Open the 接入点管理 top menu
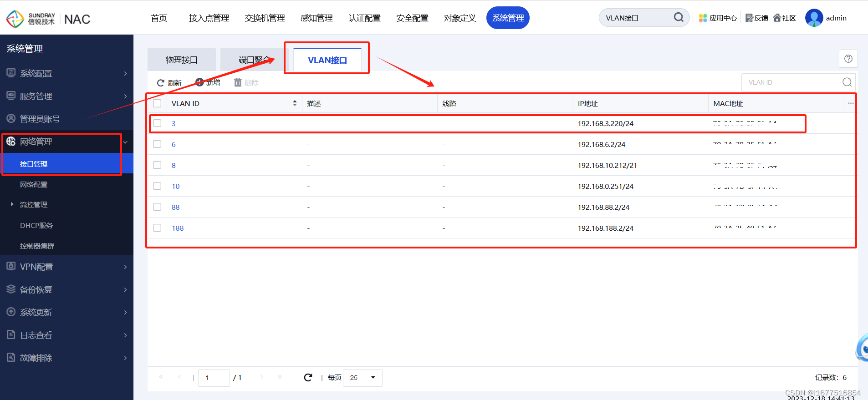The width and height of the screenshot is (868, 400). (x=209, y=18)
